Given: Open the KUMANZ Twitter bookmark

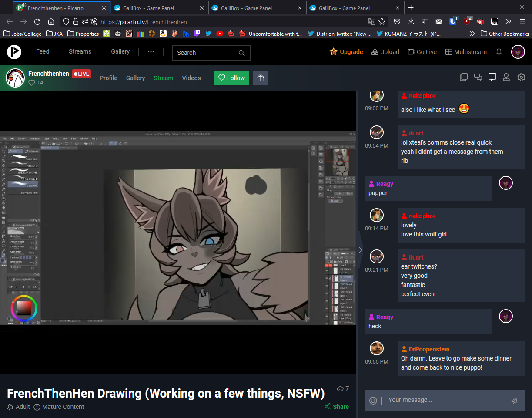Looking at the screenshot, I should click(x=408, y=34).
